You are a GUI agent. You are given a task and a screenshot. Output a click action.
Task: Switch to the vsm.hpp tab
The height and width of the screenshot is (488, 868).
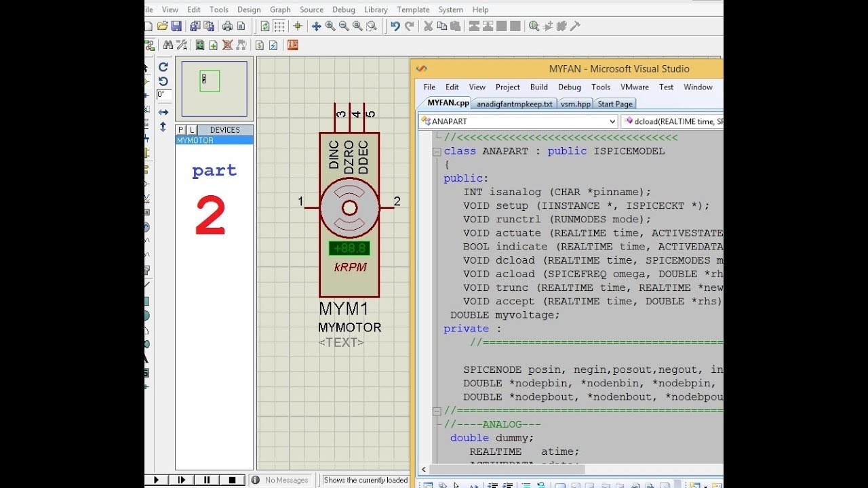[576, 104]
